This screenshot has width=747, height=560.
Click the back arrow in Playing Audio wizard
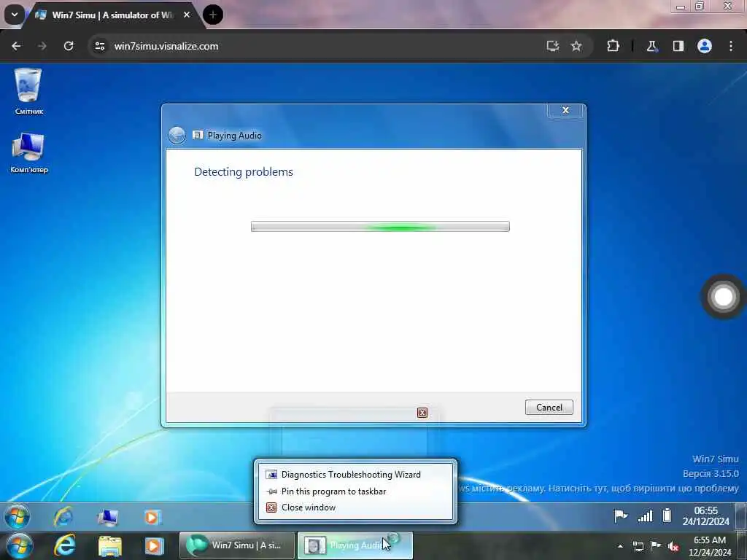pos(177,135)
